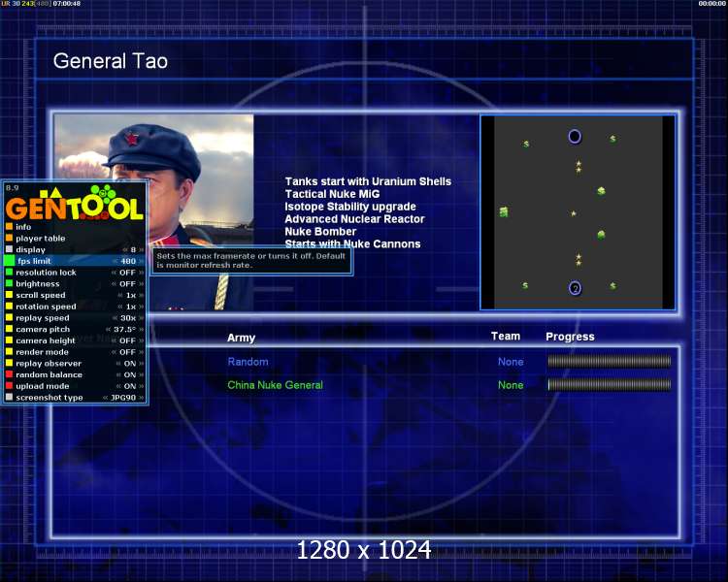The width and height of the screenshot is (728, 582).
Task: Toggle upload mode ON value
Action: (x=130, y=386)
